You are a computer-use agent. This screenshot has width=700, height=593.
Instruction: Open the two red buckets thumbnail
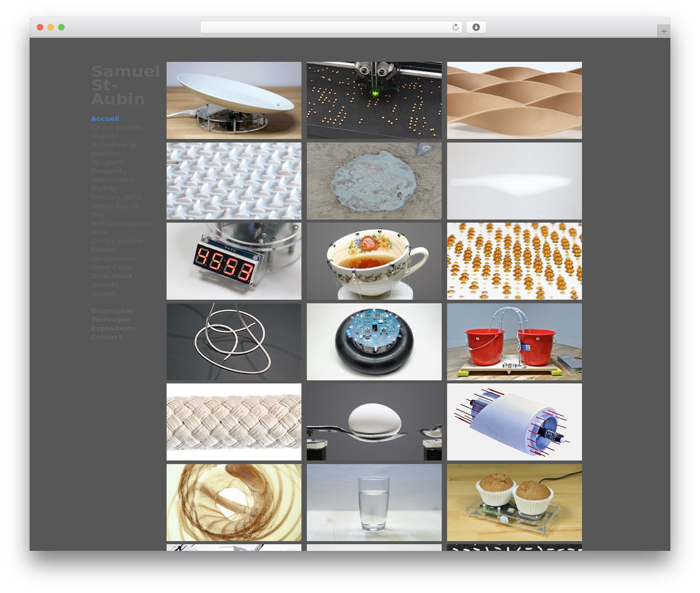(x=515, y=342)
